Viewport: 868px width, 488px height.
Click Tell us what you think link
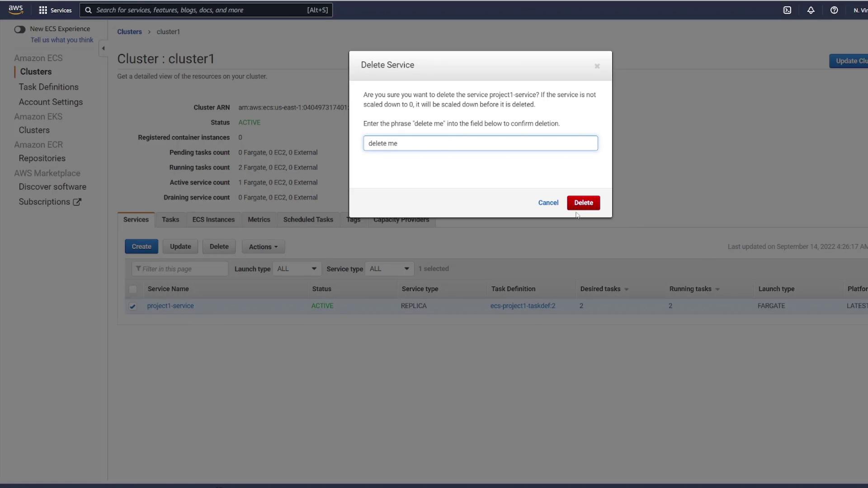click(x=62, y=40)
